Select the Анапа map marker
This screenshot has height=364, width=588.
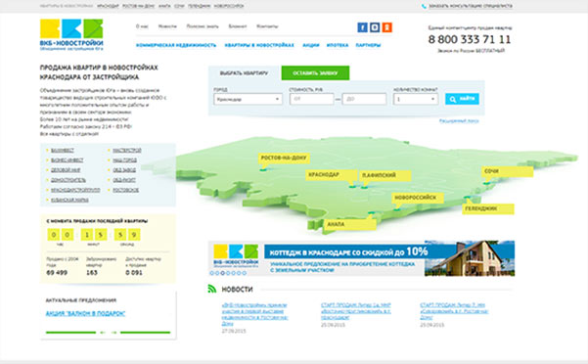click(349, 224)
